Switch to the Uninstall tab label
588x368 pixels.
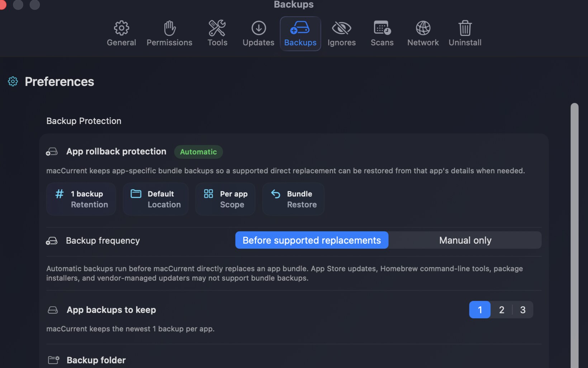(465, 42)
